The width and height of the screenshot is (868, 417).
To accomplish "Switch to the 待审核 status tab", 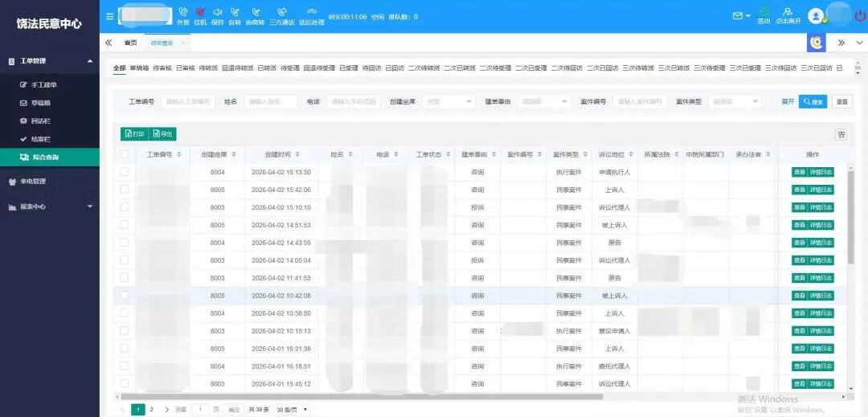I will [162, 68].
